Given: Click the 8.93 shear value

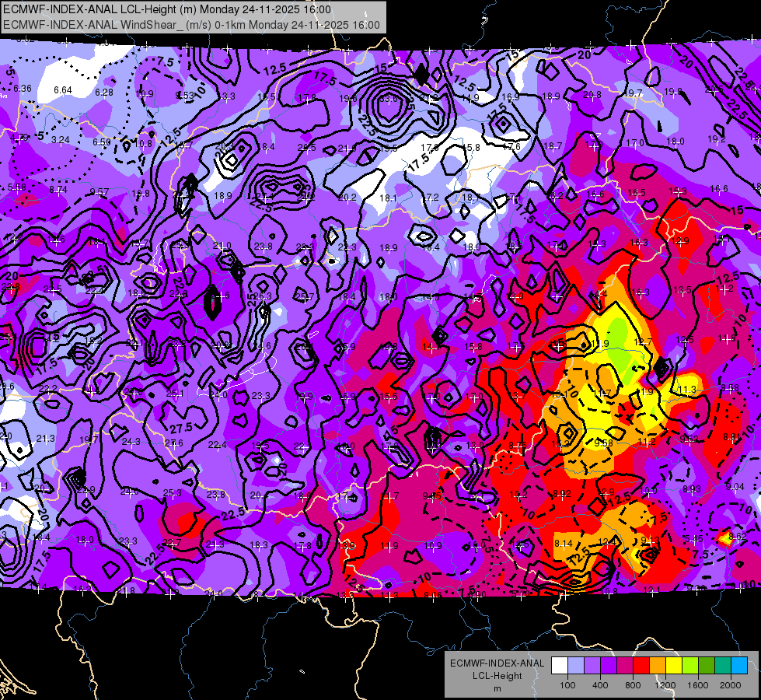Looking at the screenshot, I should coord(692,488).
